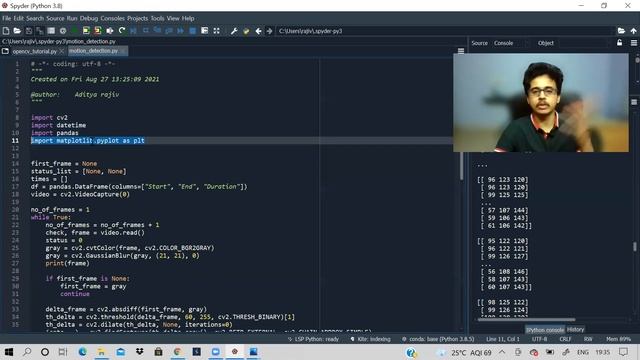Open the File menu
This screenshot has height=360, width=640.
click(7, 18)
